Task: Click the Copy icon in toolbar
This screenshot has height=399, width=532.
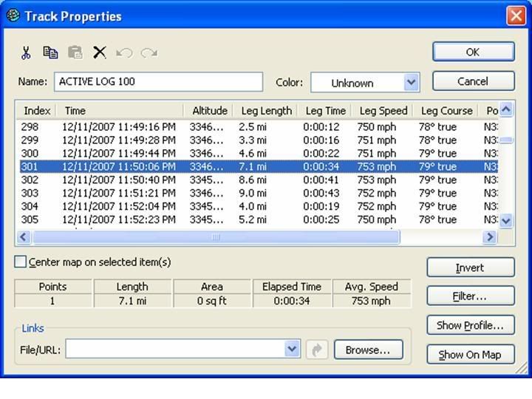Action: [50, 52]
